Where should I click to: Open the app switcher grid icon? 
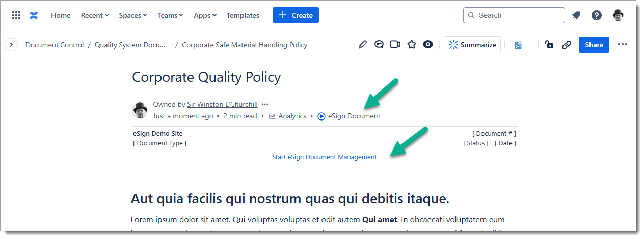coord(16,15)
